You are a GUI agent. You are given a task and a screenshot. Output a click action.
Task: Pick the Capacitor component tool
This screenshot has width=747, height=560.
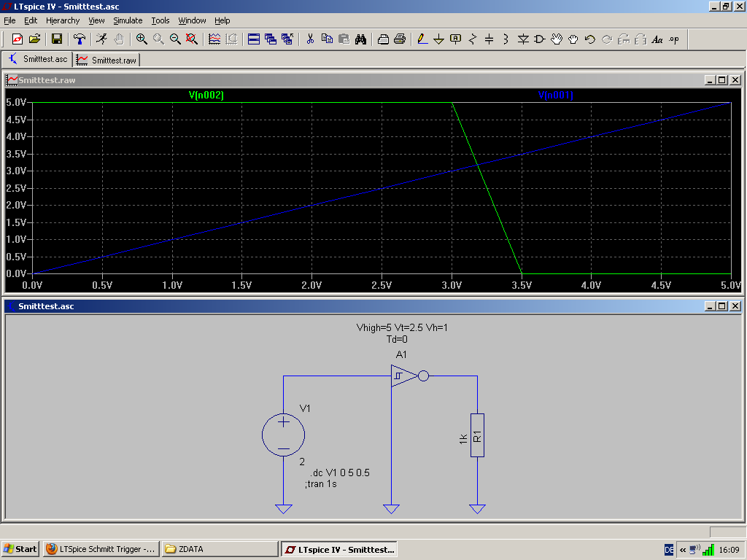pyautogui.click(x=489, y=39)
